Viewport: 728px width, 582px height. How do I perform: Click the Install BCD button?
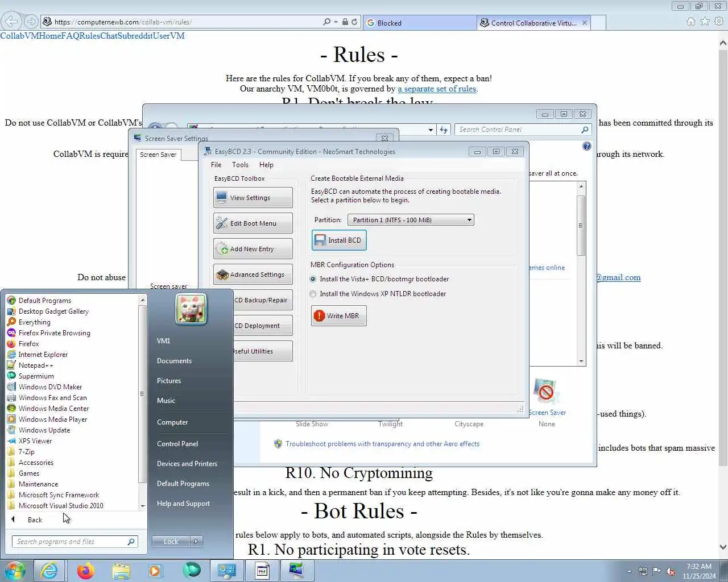(x=339, y=240)
